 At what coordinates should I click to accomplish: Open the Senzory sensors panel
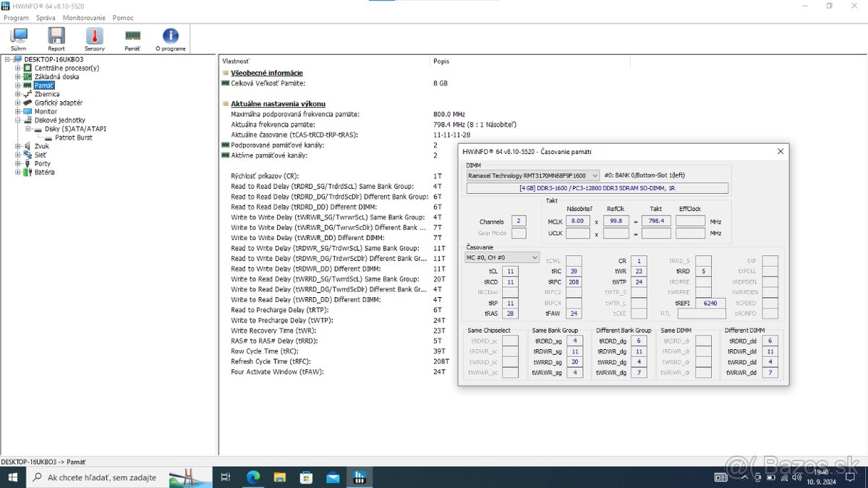click(94, 38)
